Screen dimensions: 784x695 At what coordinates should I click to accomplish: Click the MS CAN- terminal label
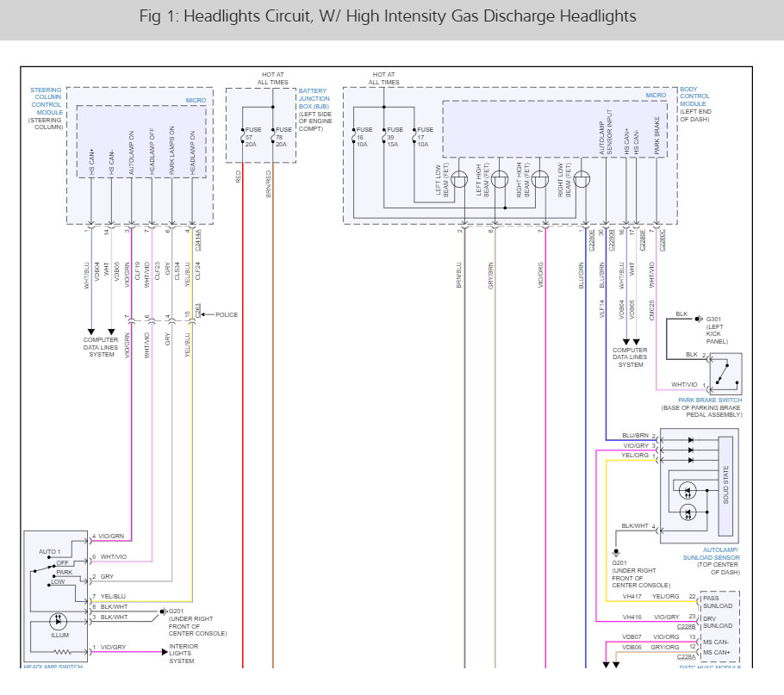716,642
